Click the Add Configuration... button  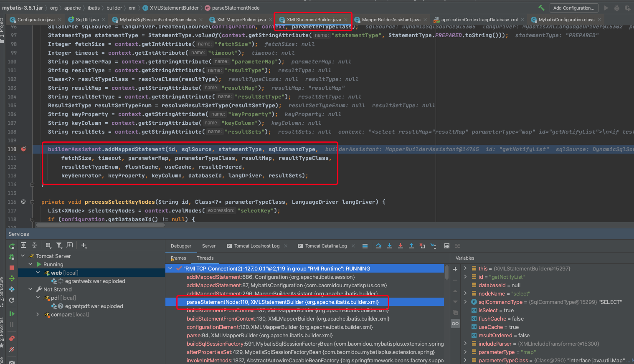click(x=573, y=8)
